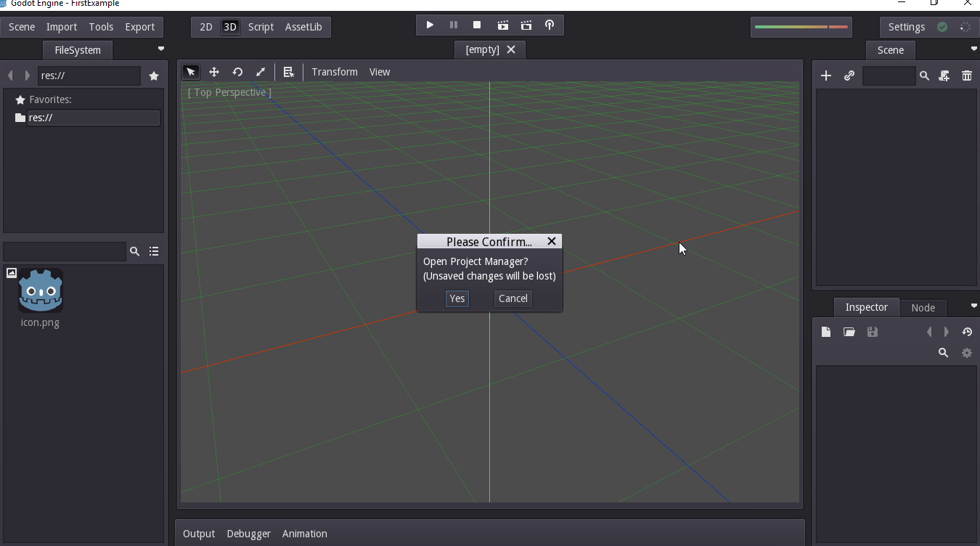Open the Top Perspective viewport menu
This screenshot has width=980, height=546.
[x=229, y=92]
